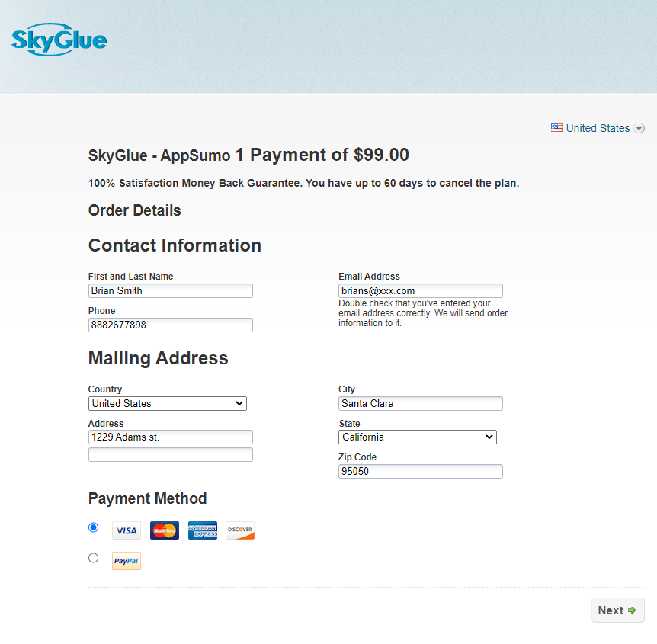Click the United States region link
The width and height of the screenshot is (657, 644).
pyautogui.click(x=598, y=128)
